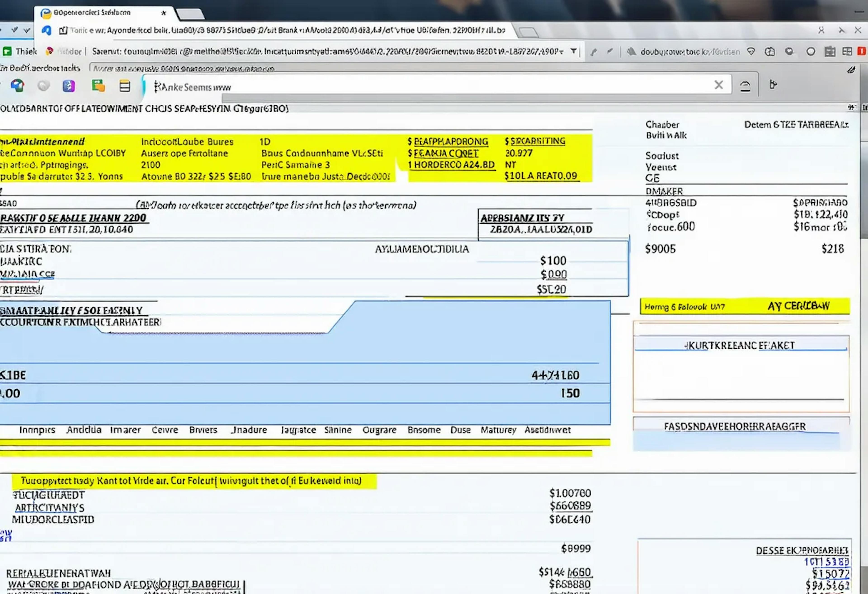Open the extensions grid icon in the toolbar

847,52
